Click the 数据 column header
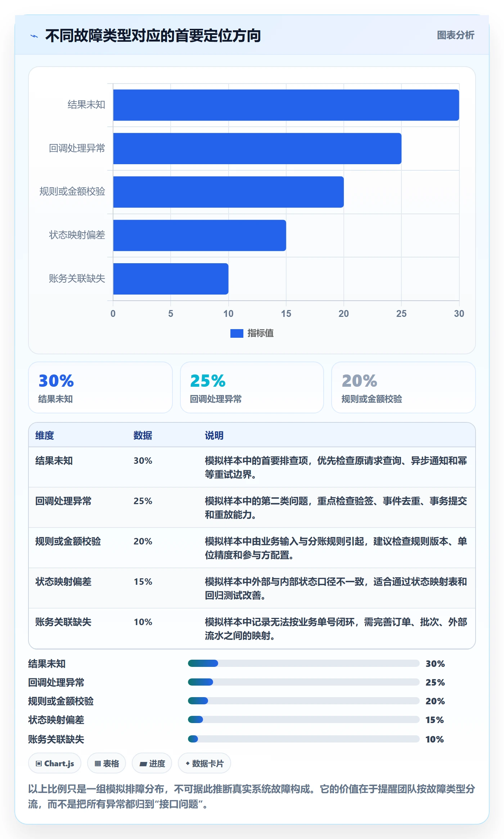 (143, 435)
